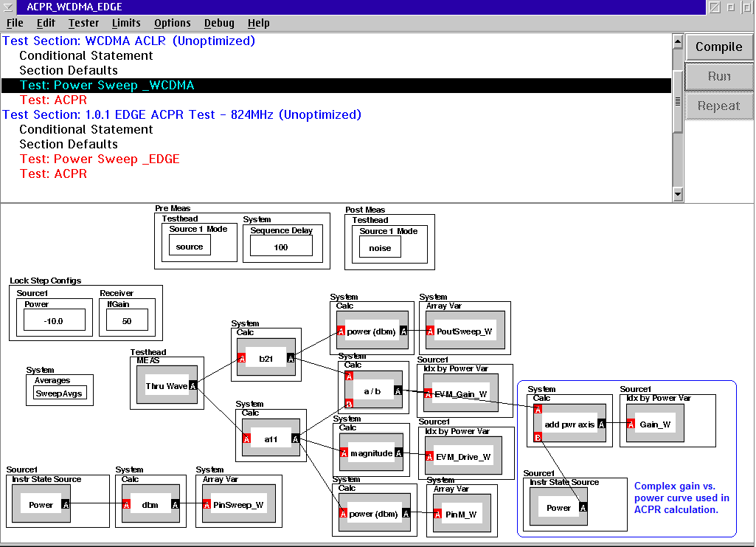Click input port A of a11

(x=246, y=438)
